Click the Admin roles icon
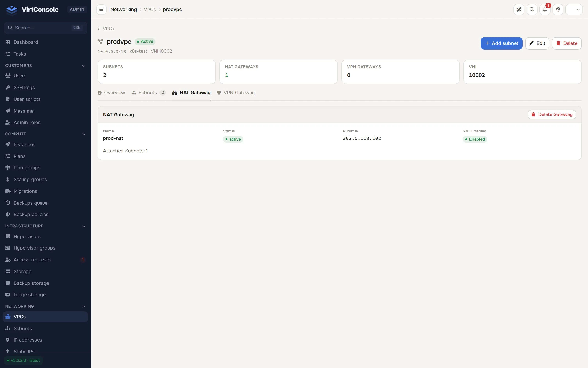The height and width of the screenshot is (368, 588). pos(8,122)
